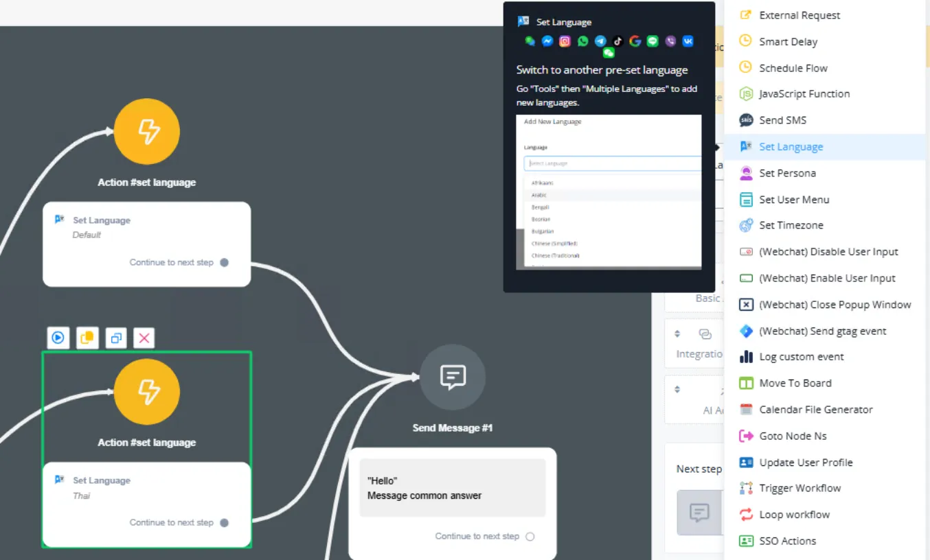Image resolution: width=930 pixels, height=560 pixels.
Task: Click the Log custom event bar chart icon
Action: coord(746,357)
